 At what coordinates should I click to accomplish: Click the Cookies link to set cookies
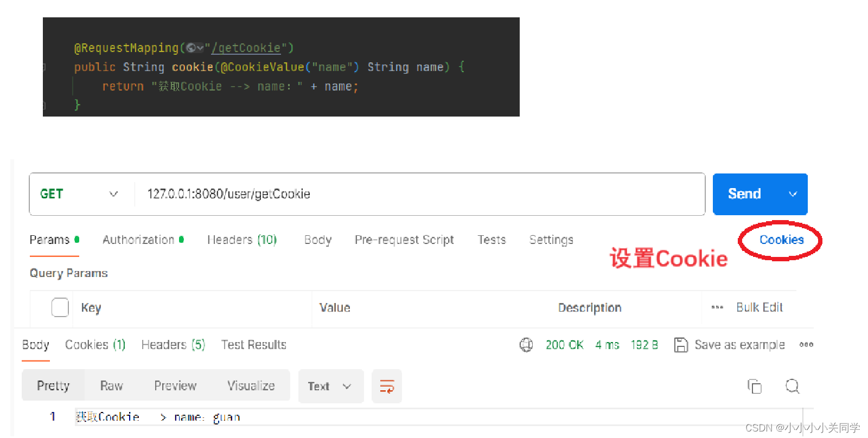pyautogui.click(x=781, y=240)
